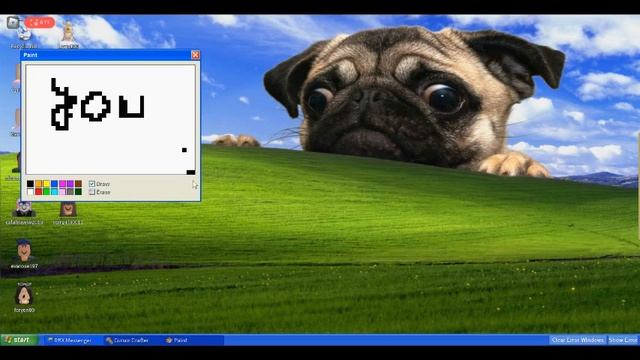Viewport: 640px width, 360px height.
Task: Select the bright green color swatch
Action: (46, 191)
